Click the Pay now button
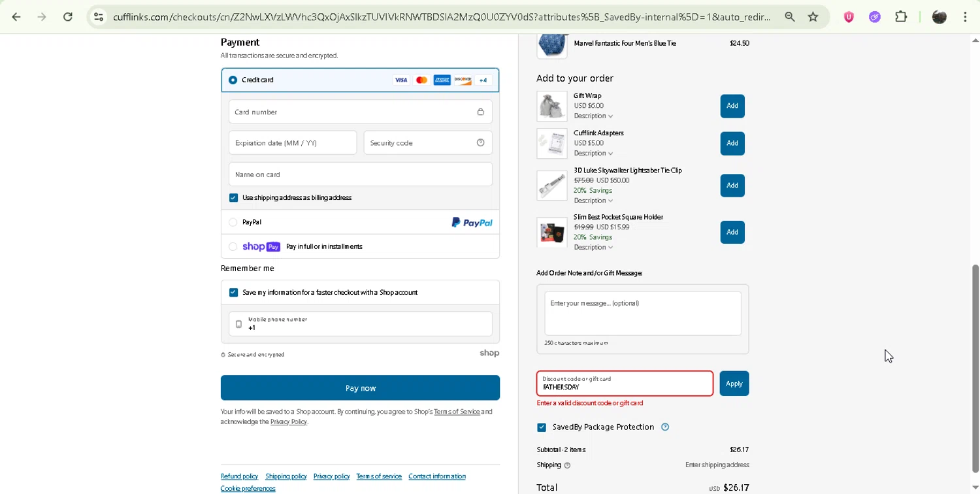The width and height of the screenshot is (980, 494). (x=360, y=388)
